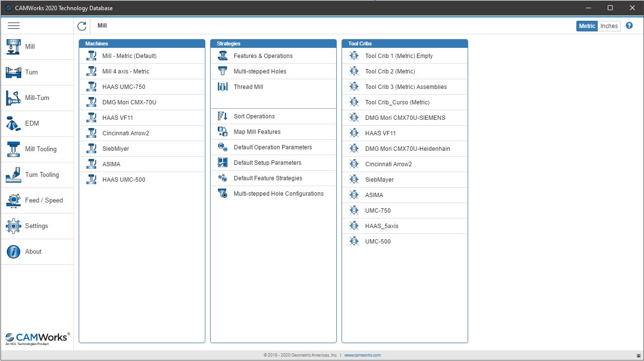Viewport: 644px width, 361px height.
Task: Click the Multi-stepped Hole Configurations icon
Action: tap(223, 194)
